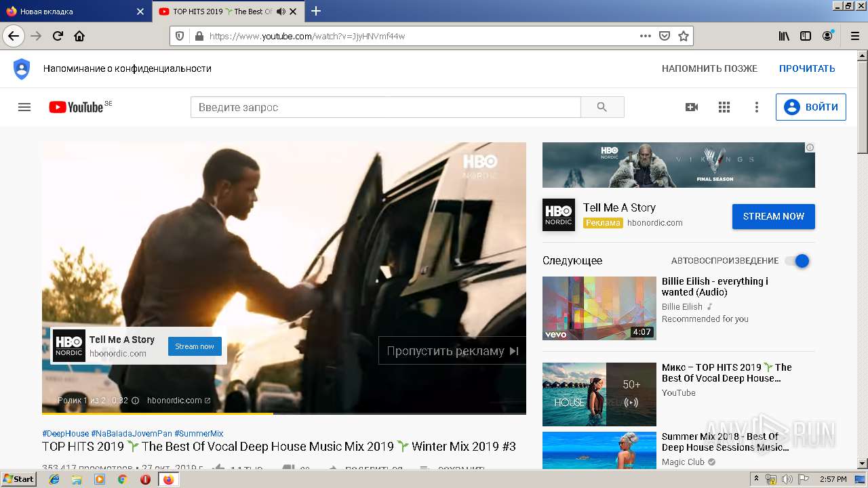
Task: Click the browser forward arrow
Action: coord(36,36)
